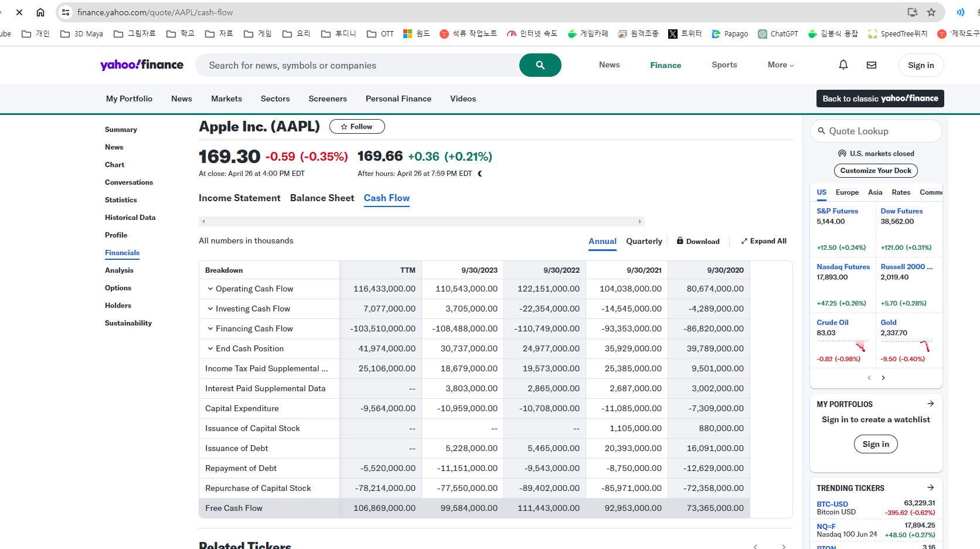Open the Markets nav item
This screenshot has height=549, width=980.
pos(226,99)
